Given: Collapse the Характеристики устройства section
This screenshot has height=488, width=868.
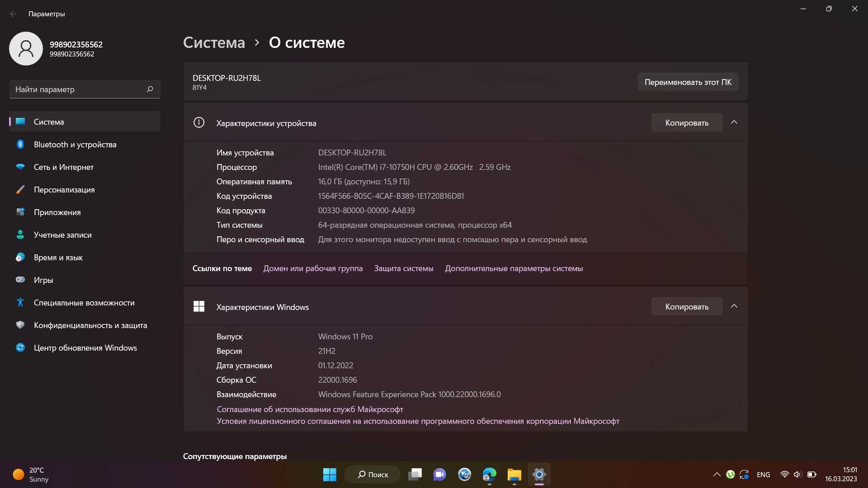Looking at the screenshot, I should coord(734,122).
